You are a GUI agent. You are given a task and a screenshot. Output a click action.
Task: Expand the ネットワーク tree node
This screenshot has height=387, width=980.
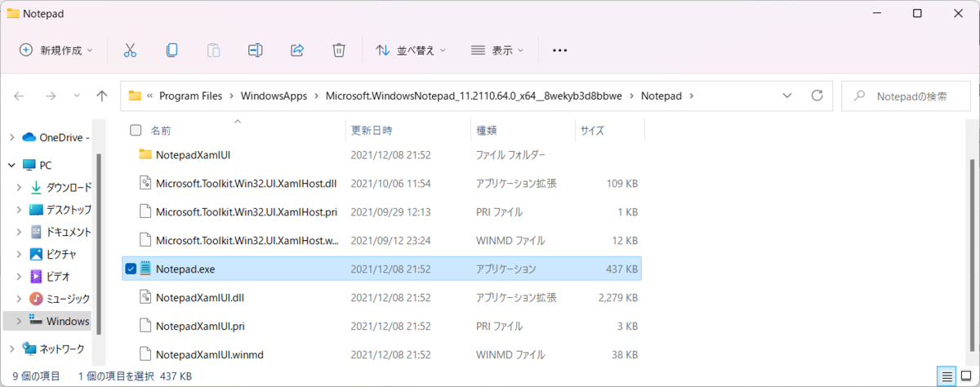point(11,349)
